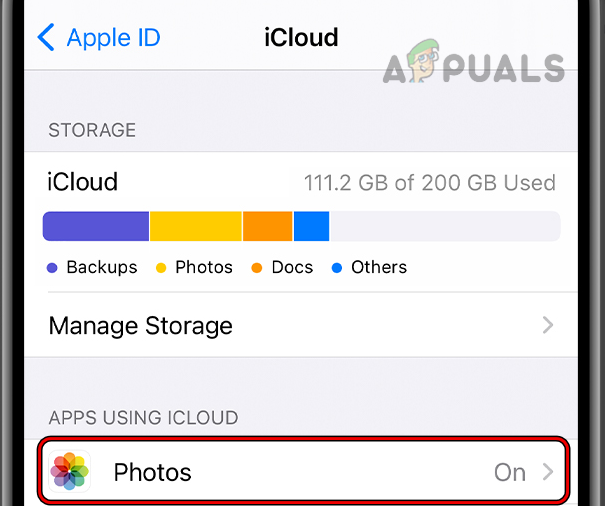Viewport: 605px width, 506px height.
Task: Tap the iCloud page title
Action: (301, 38)
